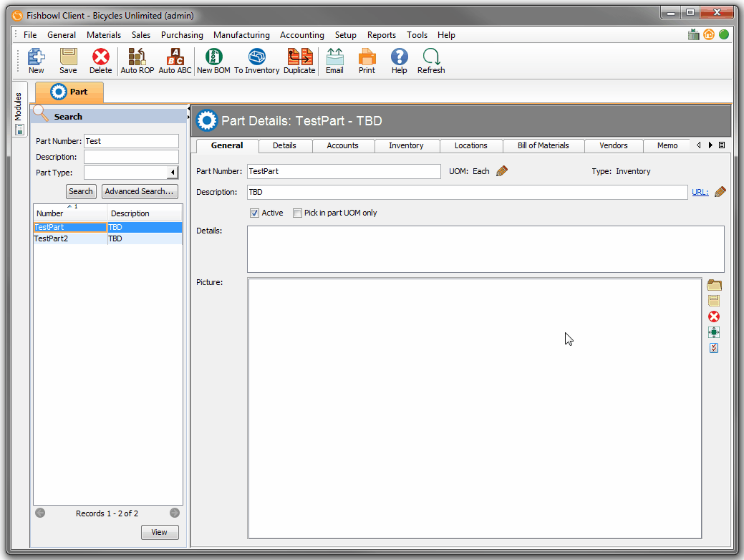
Task: Open the Part Type dropdown
Action: (x=173, y=173)
